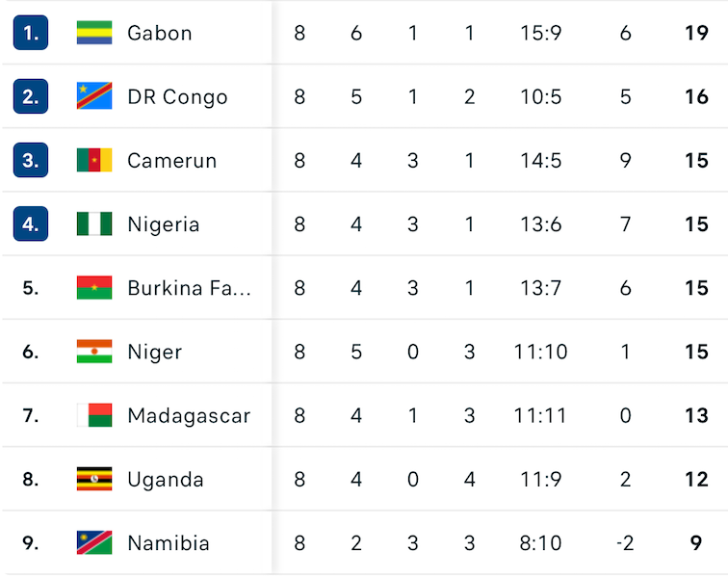Select the Camerun team name

pyautogui.click(x=171, y=160)
